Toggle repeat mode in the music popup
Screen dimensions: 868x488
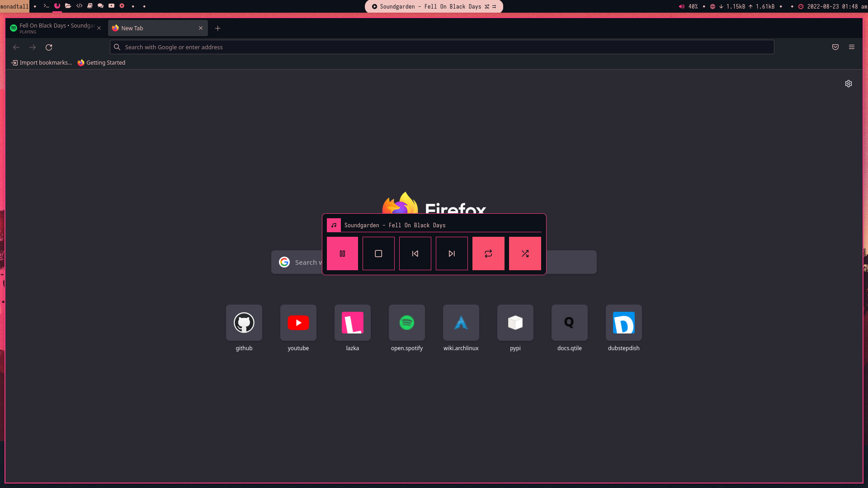[x=488, y=253]
